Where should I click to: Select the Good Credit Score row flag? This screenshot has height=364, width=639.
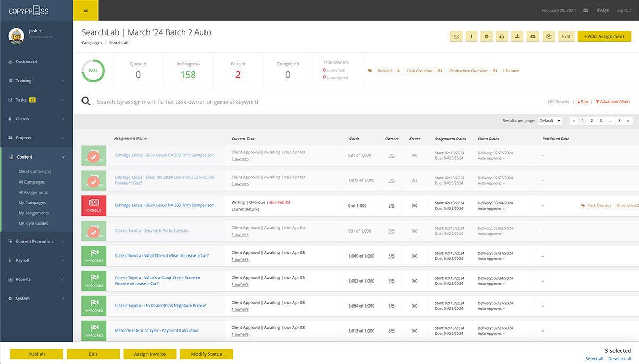(x=94, y=281)
